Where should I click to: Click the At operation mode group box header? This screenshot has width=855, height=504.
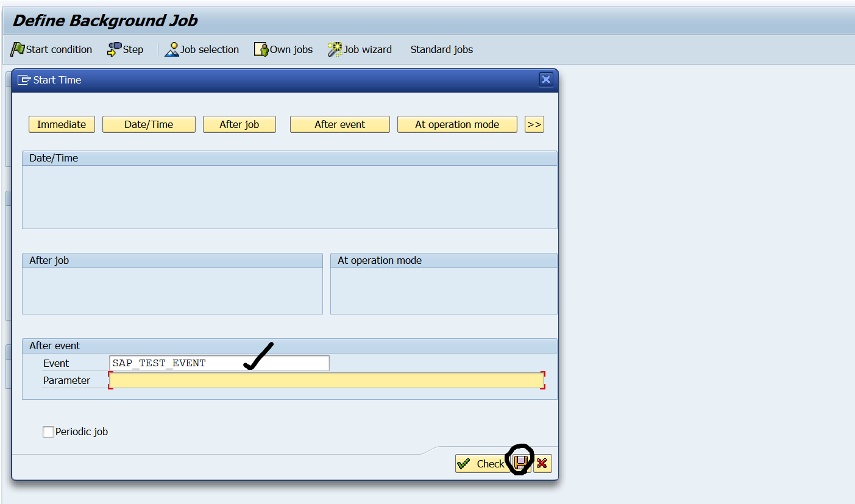pos(380,260)
